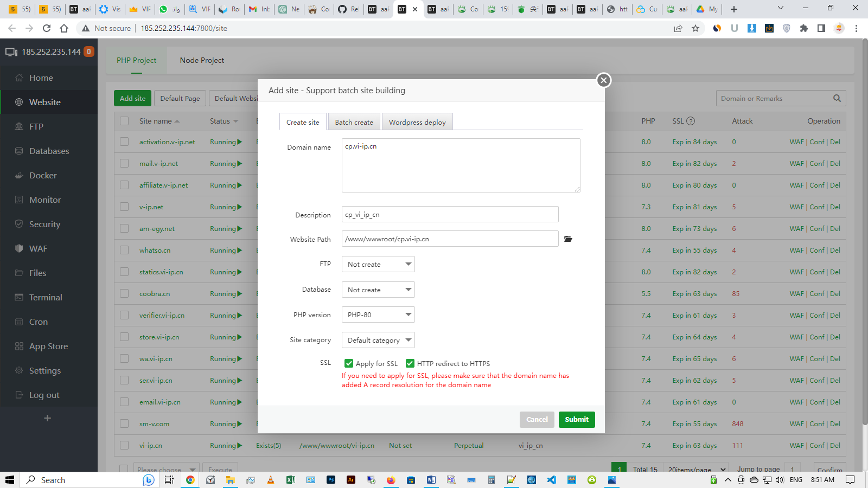Click into the Description input field
868x488 pixels.
pos(450,215)
